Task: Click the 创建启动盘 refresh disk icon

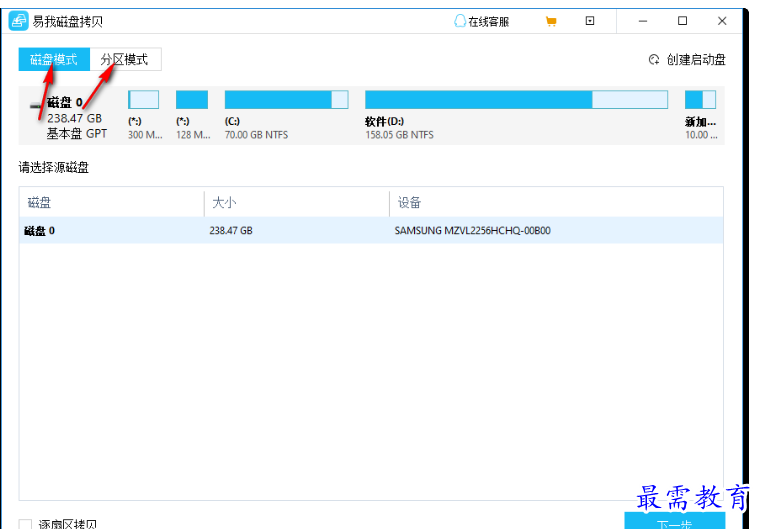Action: [x=654, y=59]
